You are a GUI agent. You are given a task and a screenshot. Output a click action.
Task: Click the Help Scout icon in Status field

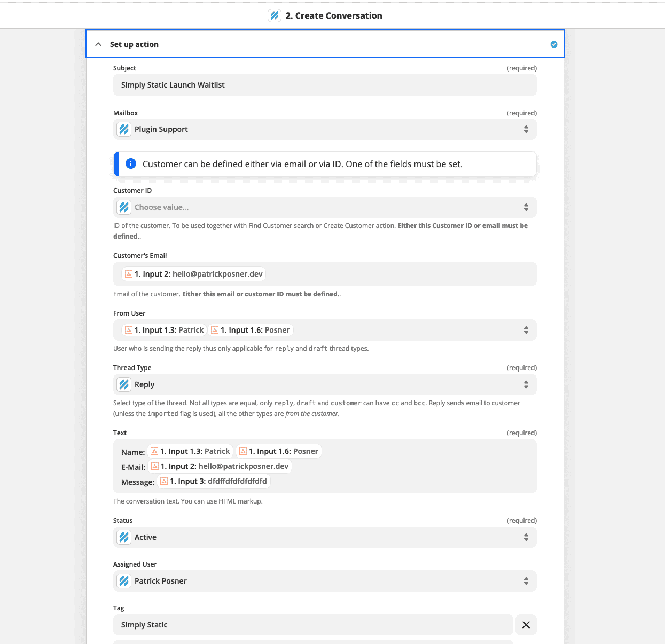pos(124,537)
